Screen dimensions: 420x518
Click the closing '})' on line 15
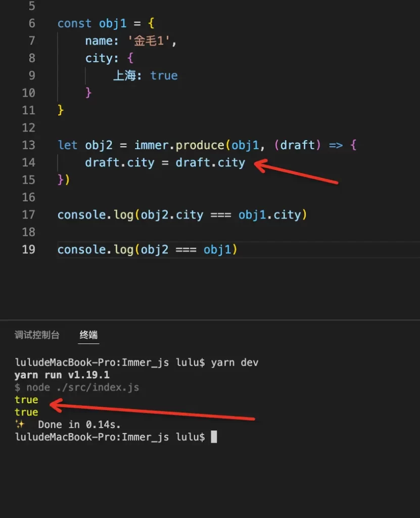pos(63,180)
